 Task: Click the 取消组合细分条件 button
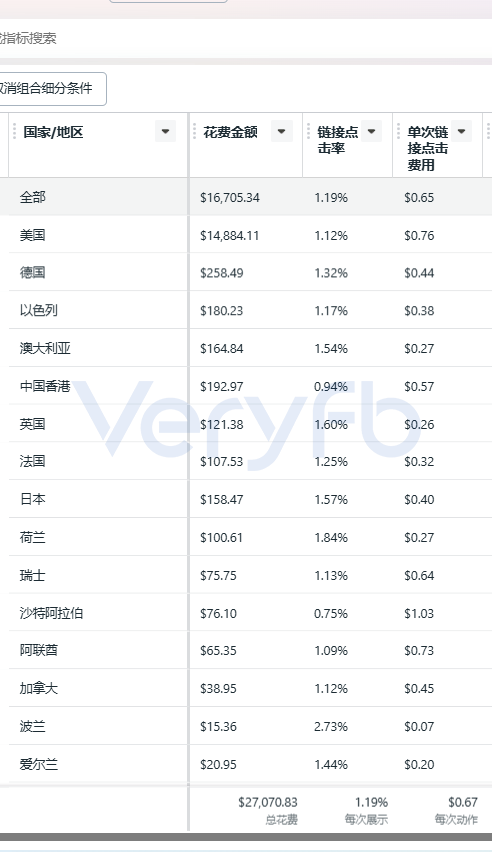point(50,89)
